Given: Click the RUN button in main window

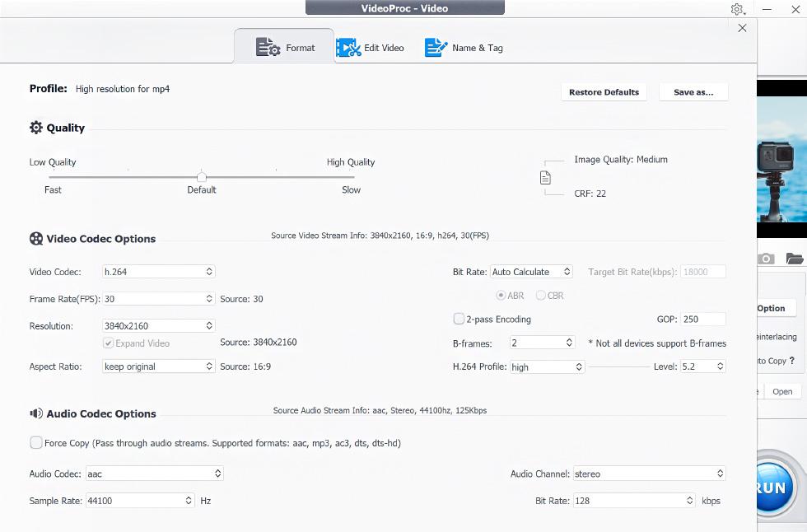Looking at the screenshot, I should click(x=775, y=487).
